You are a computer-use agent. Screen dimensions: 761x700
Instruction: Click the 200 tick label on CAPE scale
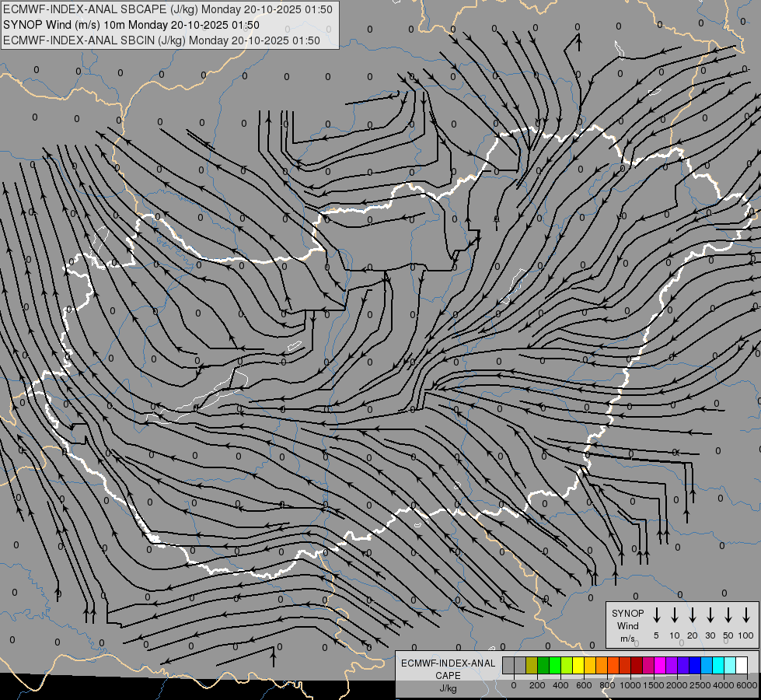click(x=537, y=685)
